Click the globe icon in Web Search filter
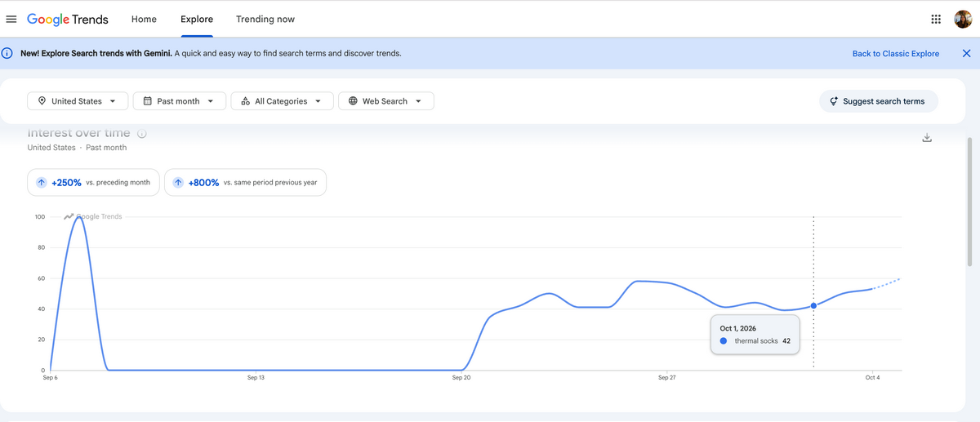 (x=353, y=101)
